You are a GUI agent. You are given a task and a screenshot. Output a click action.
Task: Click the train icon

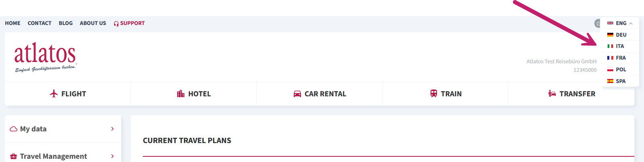tap(434, 93)
